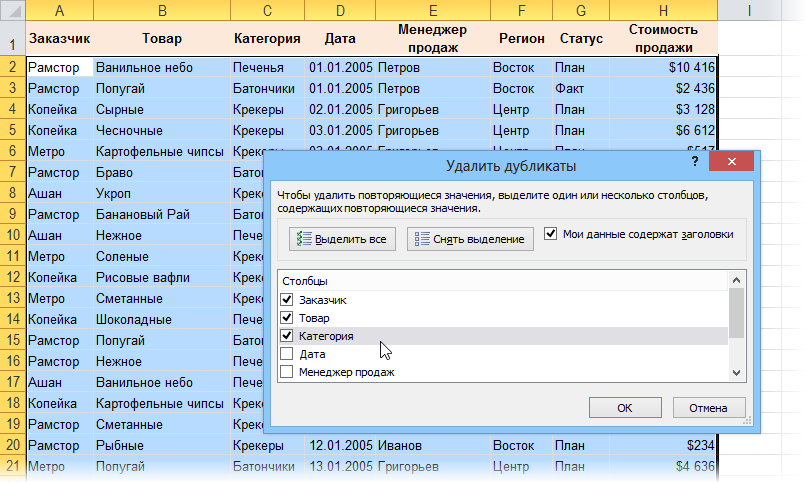Screen dimensions: 806x483
Task: Uncheck the Заказчик column checkbox
Action: click(288, 300)
